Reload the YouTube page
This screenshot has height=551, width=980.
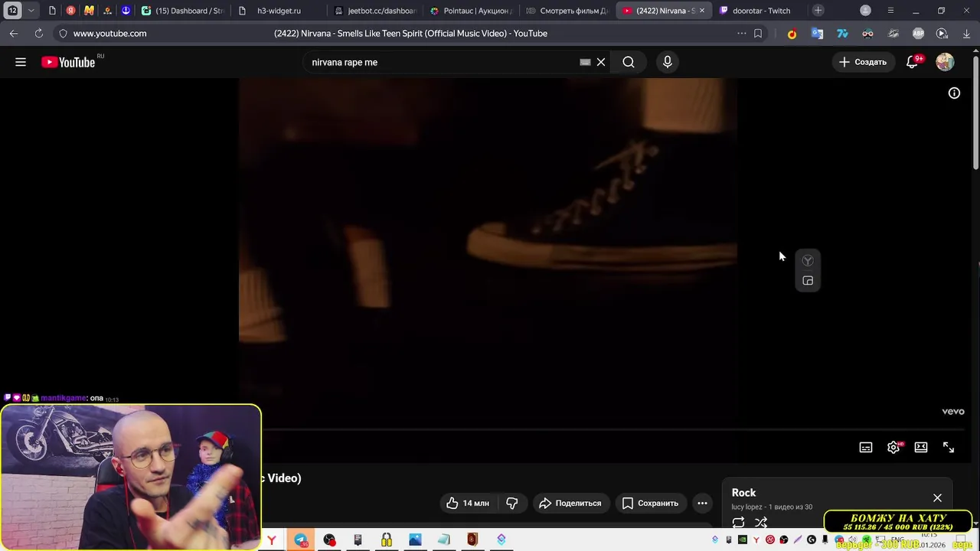click(x=38, y=34)
